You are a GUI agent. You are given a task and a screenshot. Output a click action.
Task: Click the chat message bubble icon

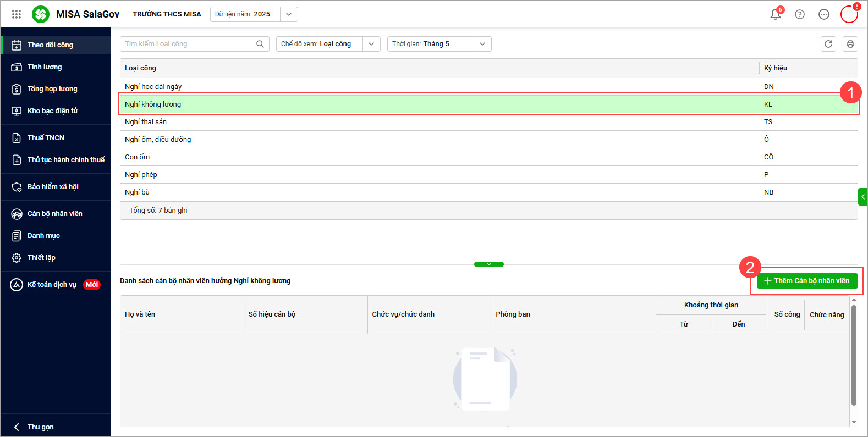pyautogui.click(x=824, y=14)
